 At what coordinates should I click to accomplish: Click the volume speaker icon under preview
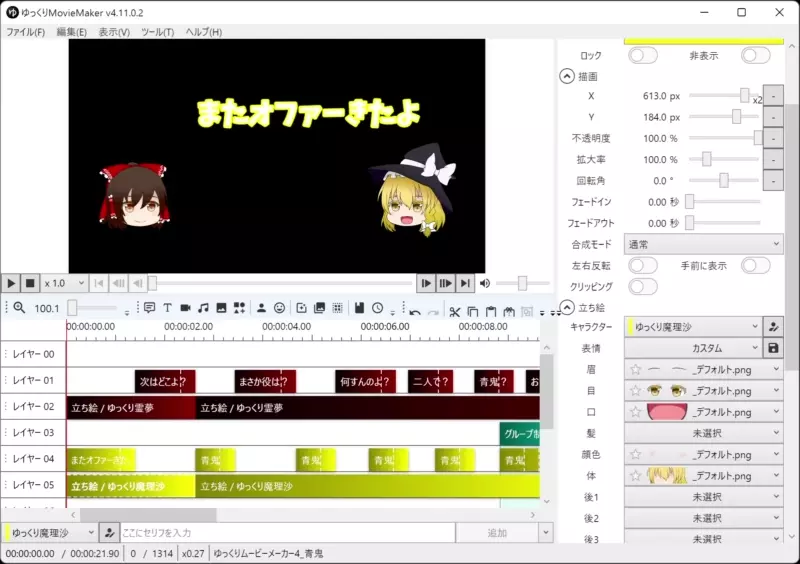point(485,283)
